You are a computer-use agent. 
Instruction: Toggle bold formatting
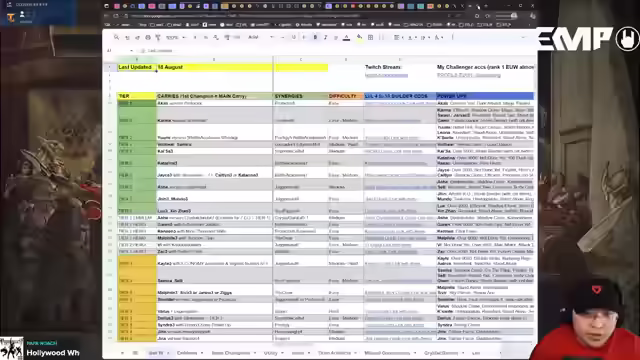pyautogui.click(x=315, y=37)
